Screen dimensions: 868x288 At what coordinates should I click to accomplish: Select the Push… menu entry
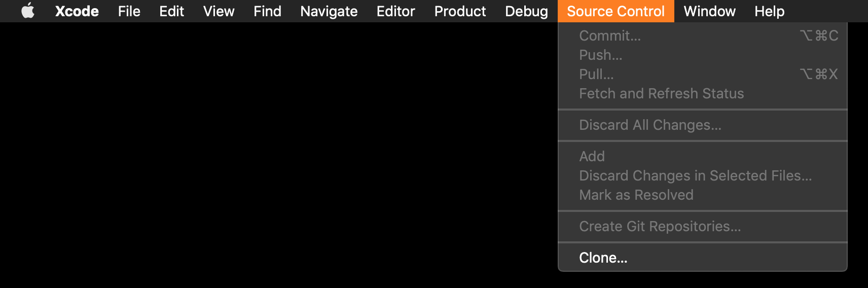[703, 55]
